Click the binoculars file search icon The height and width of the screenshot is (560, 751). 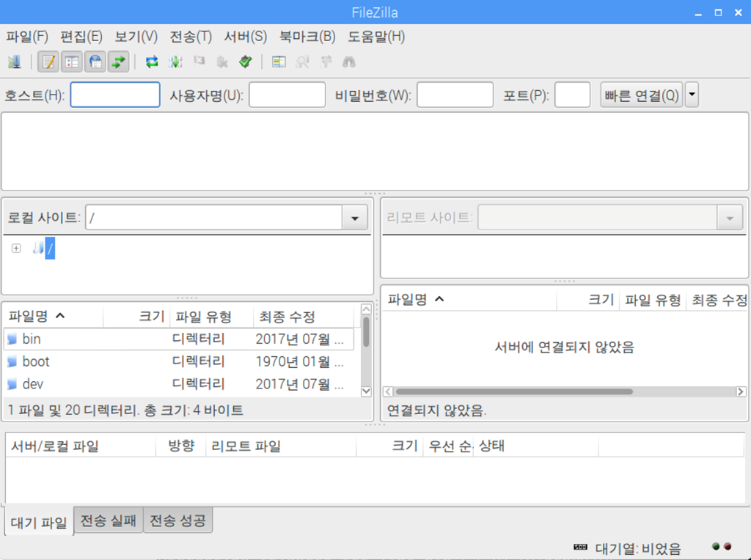coord(348,62)
